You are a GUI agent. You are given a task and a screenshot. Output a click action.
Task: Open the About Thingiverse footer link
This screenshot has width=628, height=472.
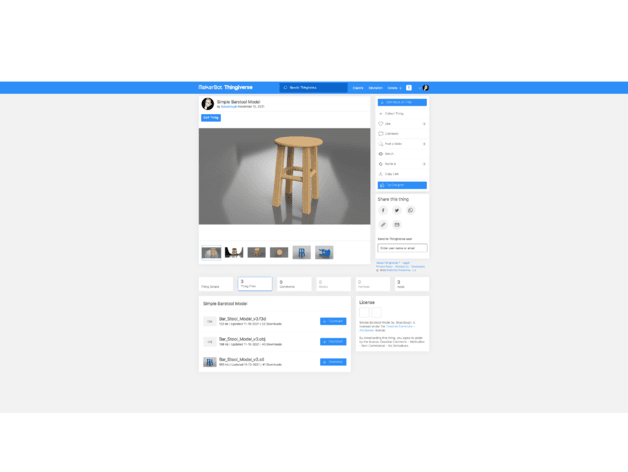coord(388,263)
